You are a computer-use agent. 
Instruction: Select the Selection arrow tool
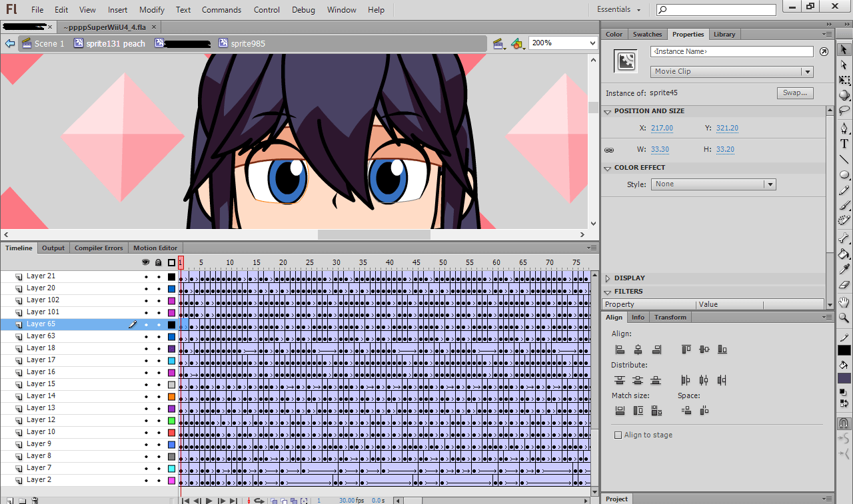(x=844, y=50)
